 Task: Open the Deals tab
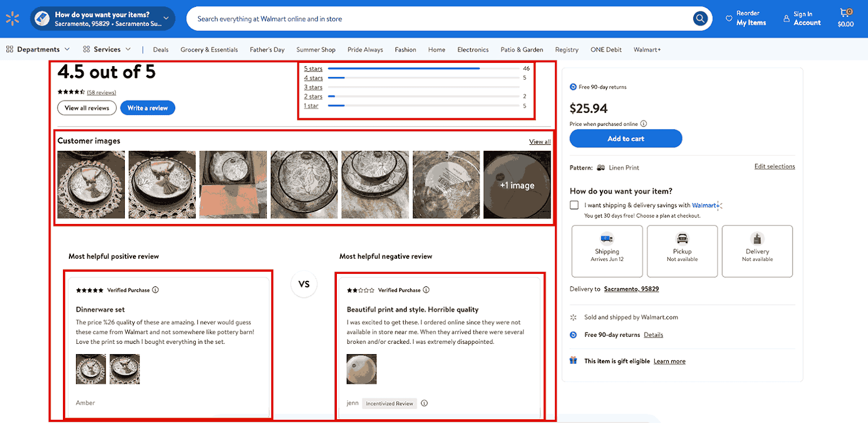pos(161,49)
